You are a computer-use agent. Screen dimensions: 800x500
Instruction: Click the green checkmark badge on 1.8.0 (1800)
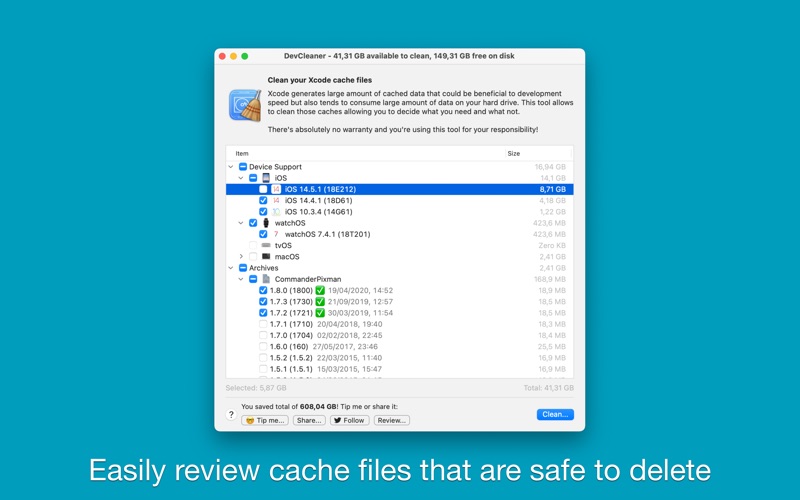320,290
